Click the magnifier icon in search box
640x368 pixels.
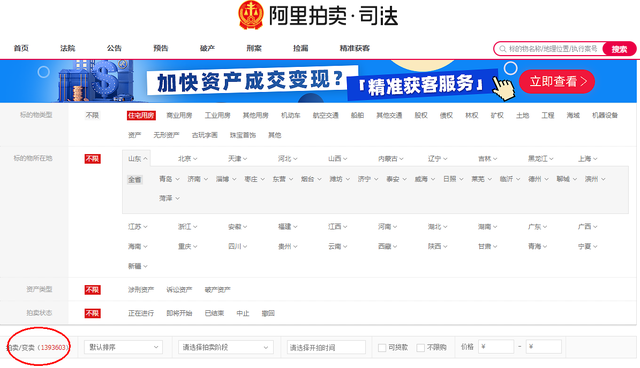[503, 49]
